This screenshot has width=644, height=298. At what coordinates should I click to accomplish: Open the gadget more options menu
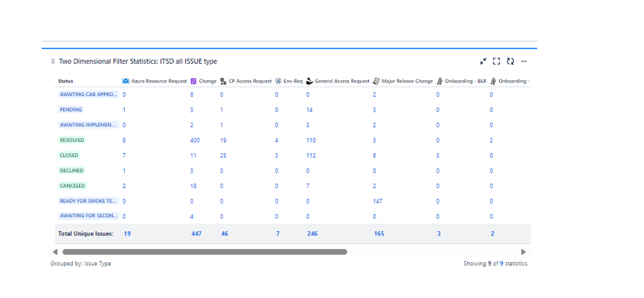[524, 62]
